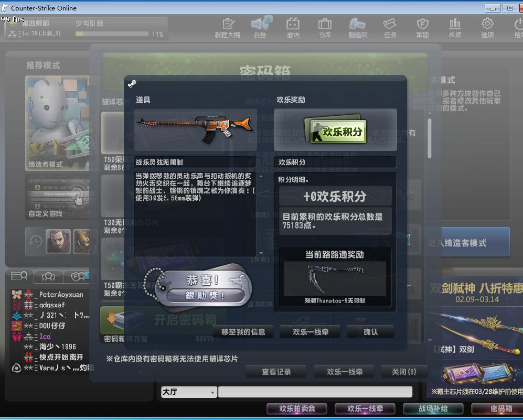523x420 pixels.
Task: Open the 欢乐拍卖会 auction button
Action: coord(297,408)
